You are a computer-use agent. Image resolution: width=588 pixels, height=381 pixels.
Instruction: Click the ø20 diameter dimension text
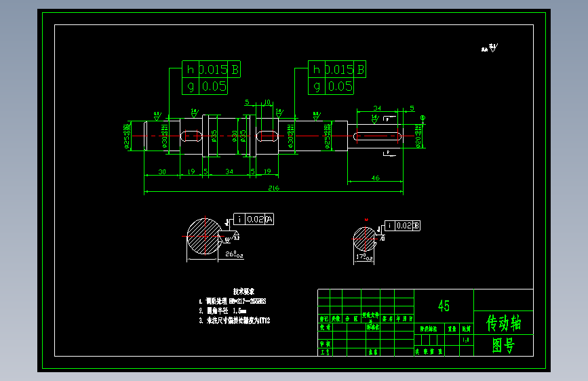tap(418, 136)
